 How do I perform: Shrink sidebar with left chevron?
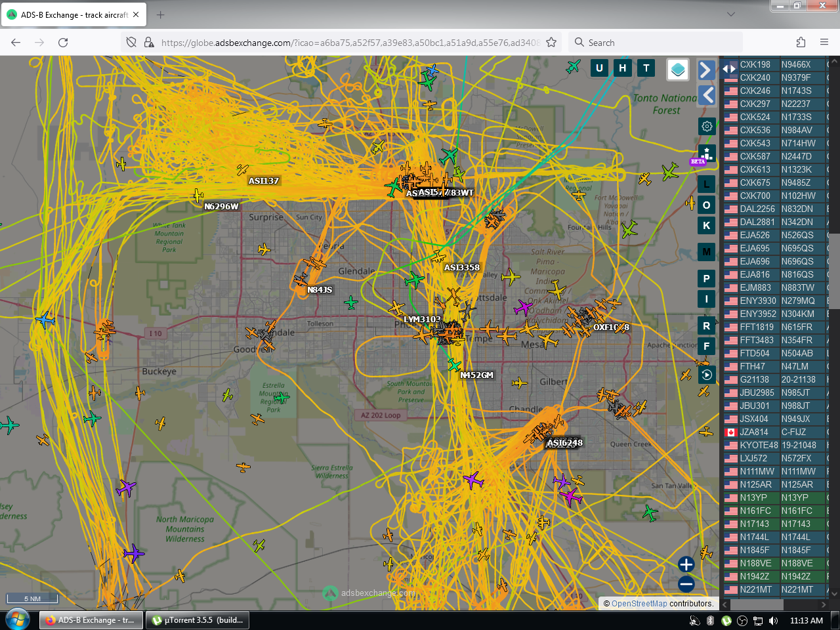pyautogui.click(x=706, y=95)
